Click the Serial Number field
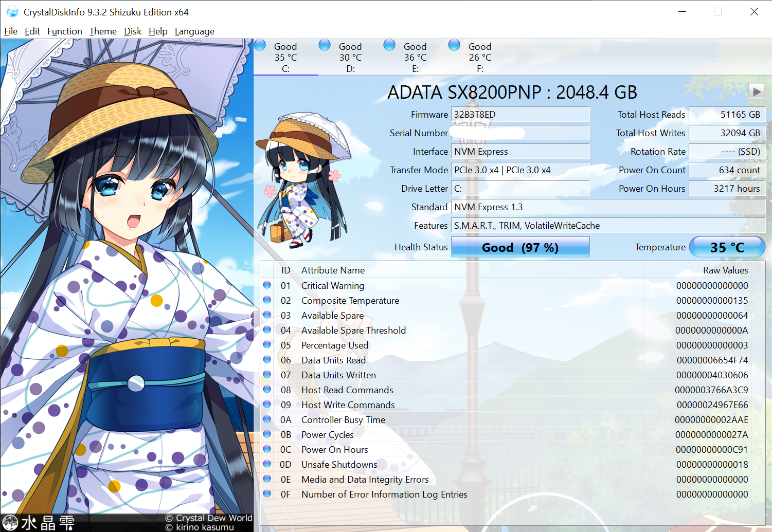Screen dimensions: 772x532 tap(520, 133)
